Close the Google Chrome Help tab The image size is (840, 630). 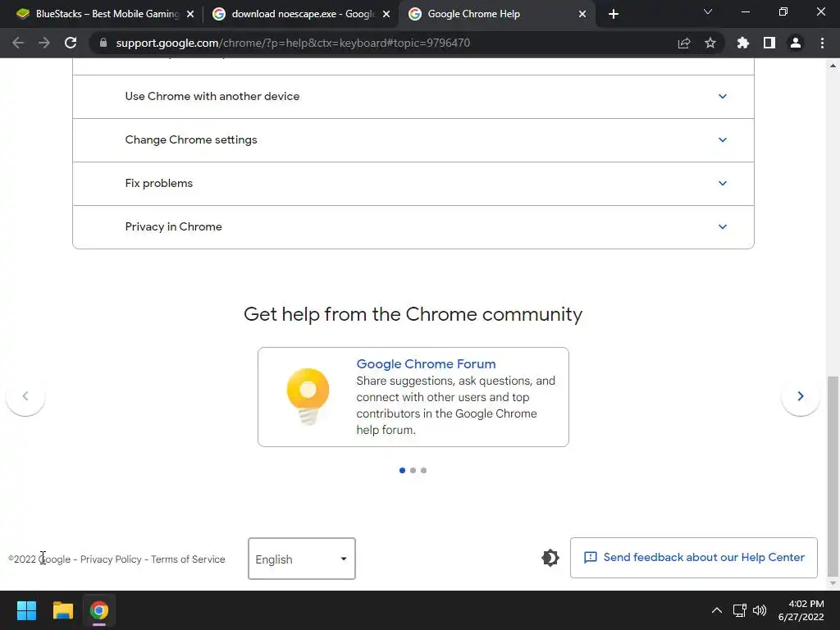point(582,15)
